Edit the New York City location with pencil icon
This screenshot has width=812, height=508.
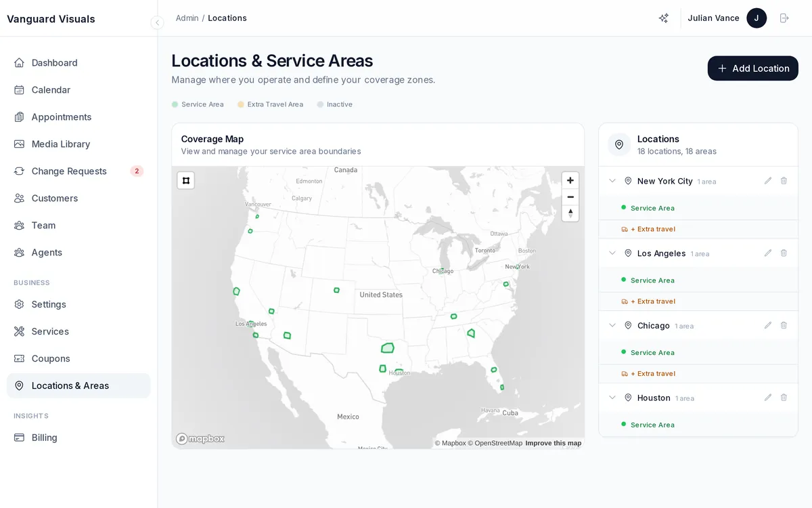tap(767, 181)
